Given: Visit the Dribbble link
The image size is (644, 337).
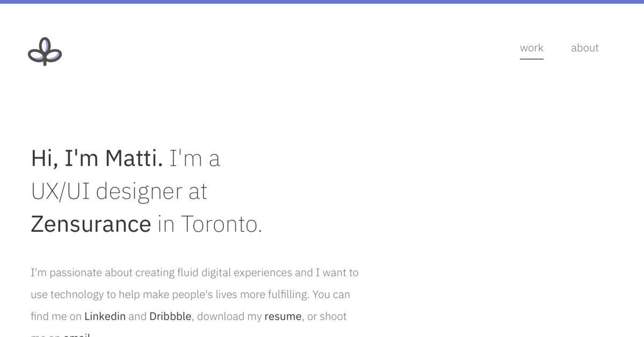Looking at the screenshot, I should pyautogui.click(x=170, y=316).
